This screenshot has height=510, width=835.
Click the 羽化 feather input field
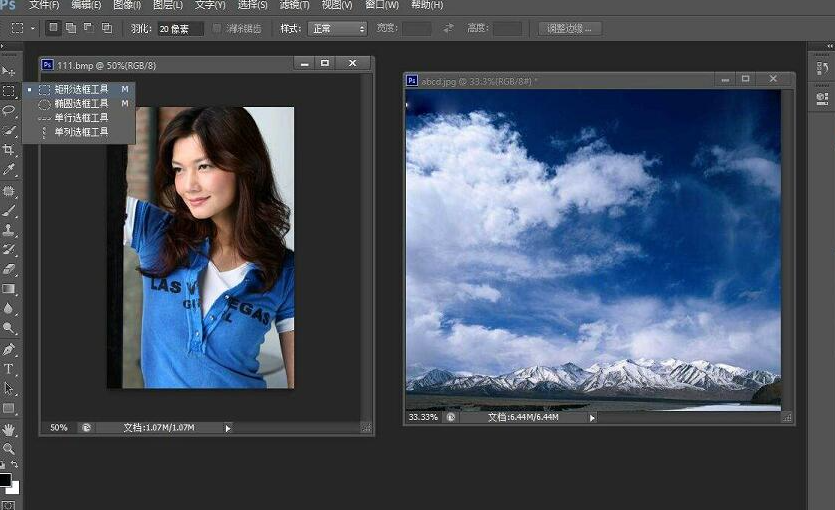pos(180,28)
